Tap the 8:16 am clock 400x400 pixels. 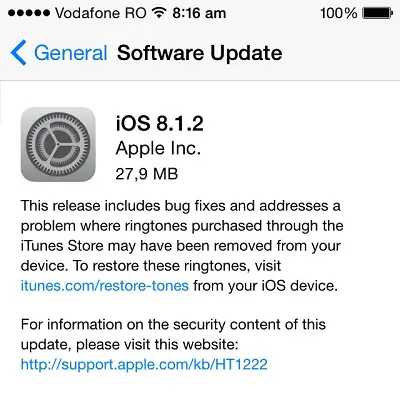coord(199,13)
